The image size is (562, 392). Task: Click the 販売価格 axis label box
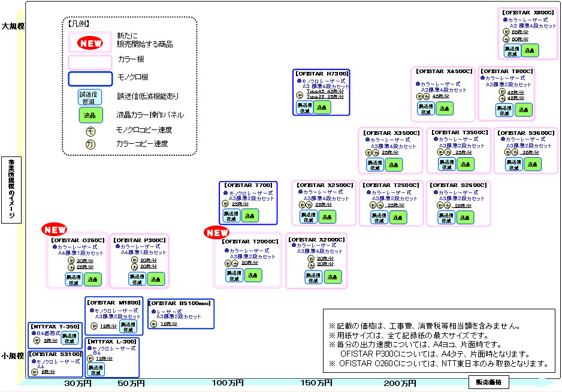[x=489, y=382]
